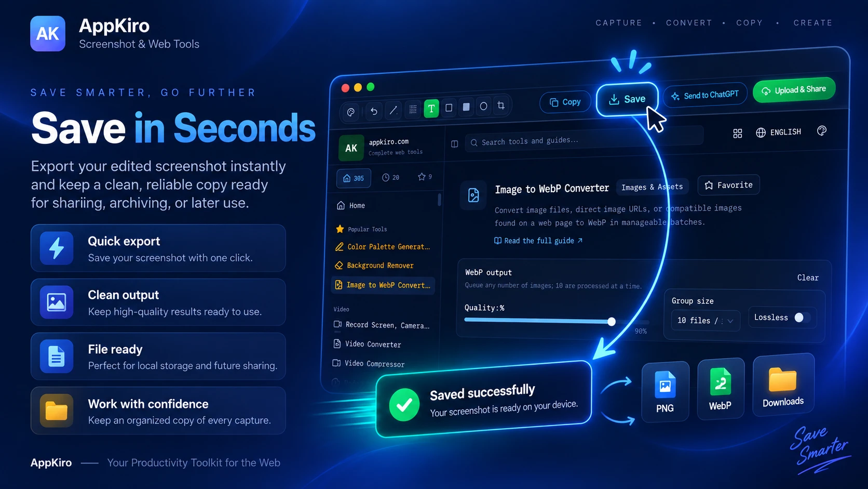Click the Search tools and guides field

click(585, 139)
